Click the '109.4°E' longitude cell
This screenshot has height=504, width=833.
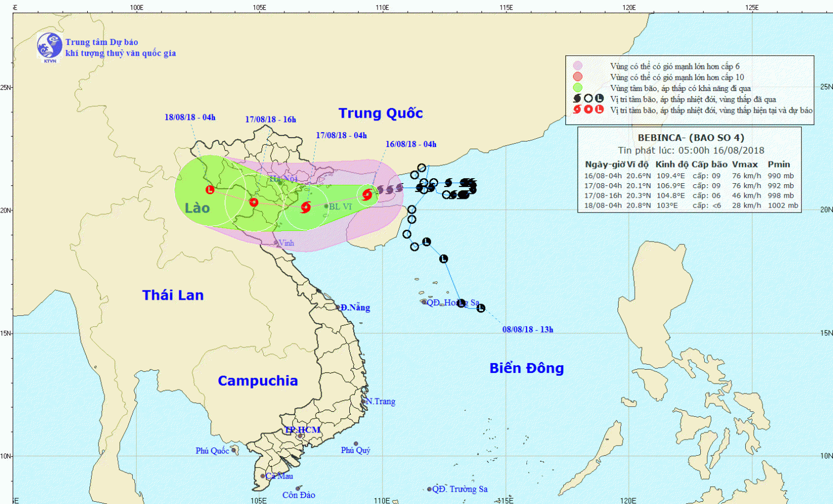671,176
